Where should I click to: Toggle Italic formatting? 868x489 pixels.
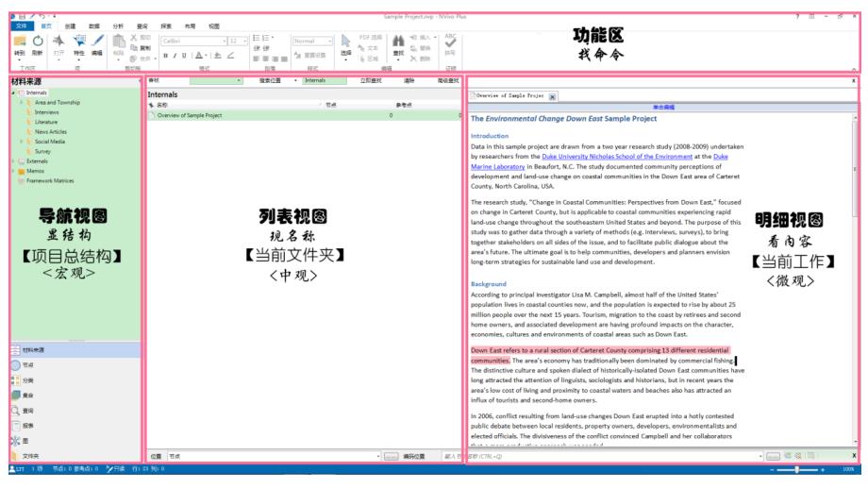175,56
